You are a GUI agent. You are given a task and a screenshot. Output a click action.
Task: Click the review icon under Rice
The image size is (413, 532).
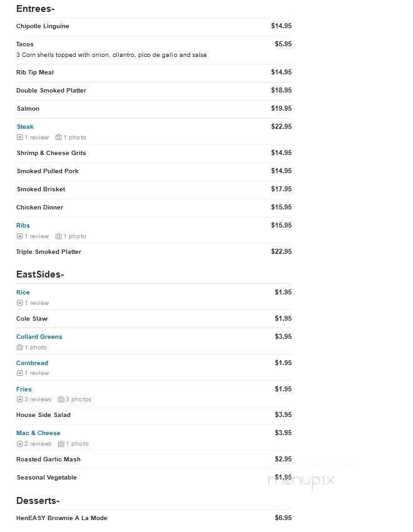(x=19, y=303)
